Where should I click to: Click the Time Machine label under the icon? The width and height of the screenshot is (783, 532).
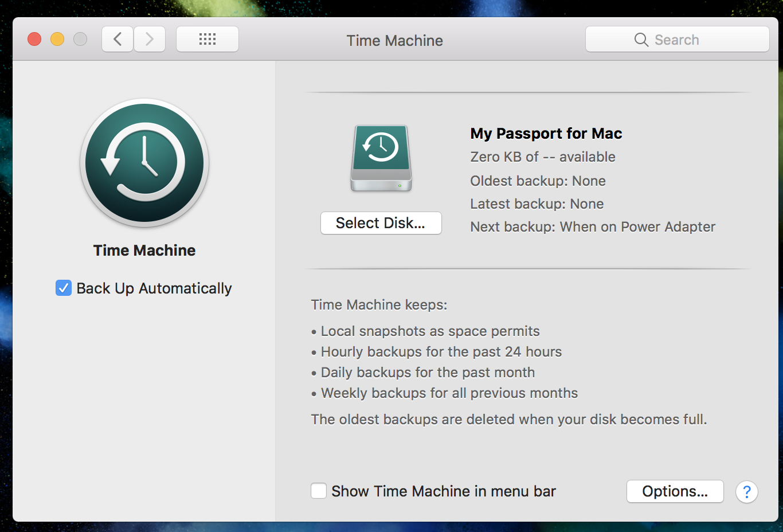[x=144, y=251]
